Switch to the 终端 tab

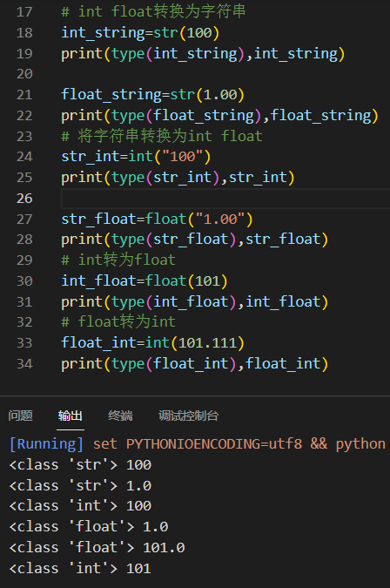click(x=120, y=416)
